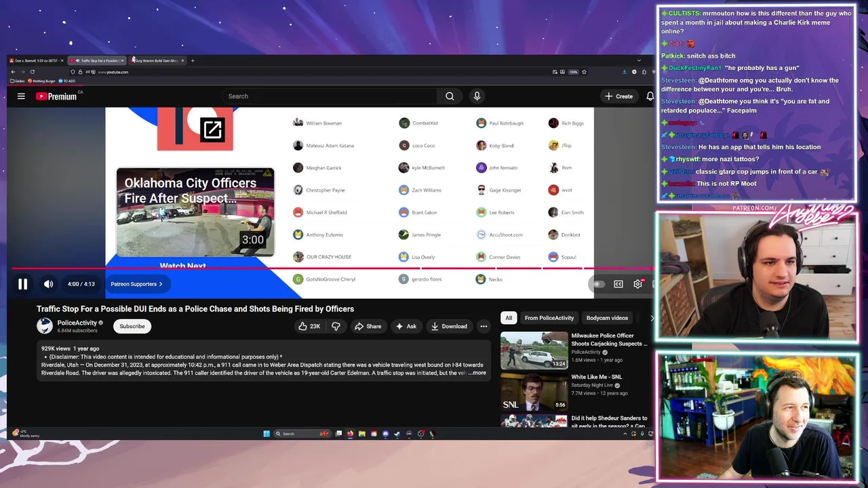Open more actions three-dot menu

[x=484, y=326]
